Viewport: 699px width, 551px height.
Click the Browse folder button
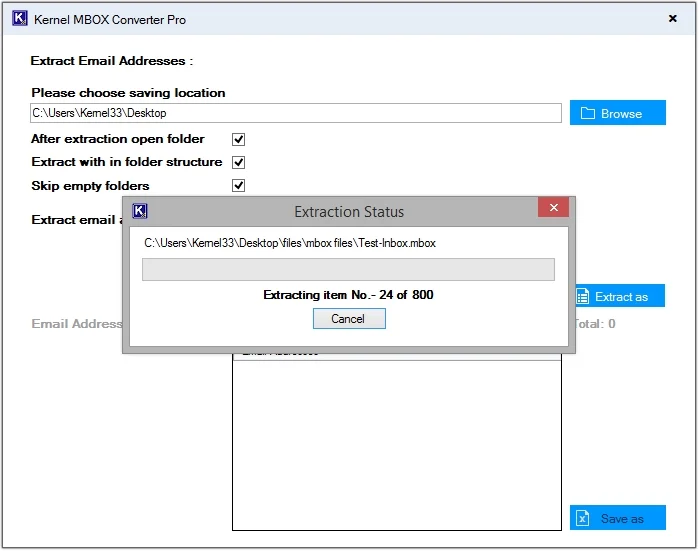pos(617,113)
